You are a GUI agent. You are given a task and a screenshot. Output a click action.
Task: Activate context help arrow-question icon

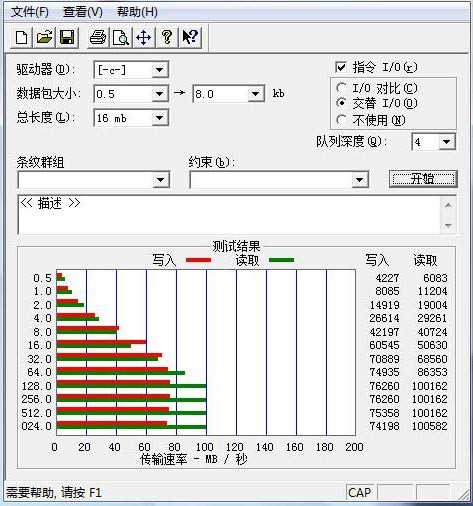click(x=190, y=37)
